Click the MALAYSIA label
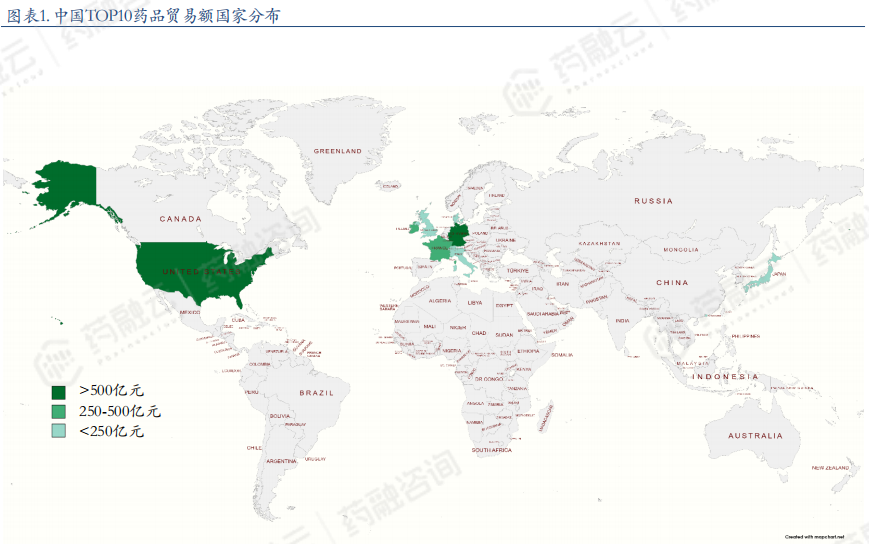This screenshot has width=869, height=544. click(693, 363)
